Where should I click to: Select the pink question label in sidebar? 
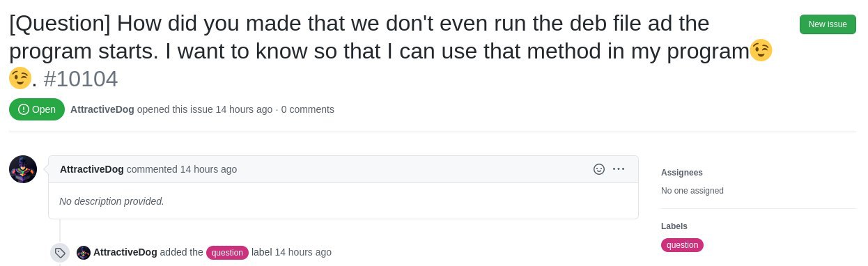[x=682, y=245]
